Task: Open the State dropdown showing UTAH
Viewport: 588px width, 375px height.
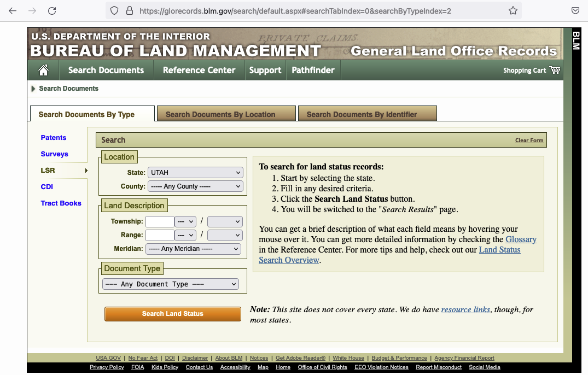Action: [x=195, y=173]
